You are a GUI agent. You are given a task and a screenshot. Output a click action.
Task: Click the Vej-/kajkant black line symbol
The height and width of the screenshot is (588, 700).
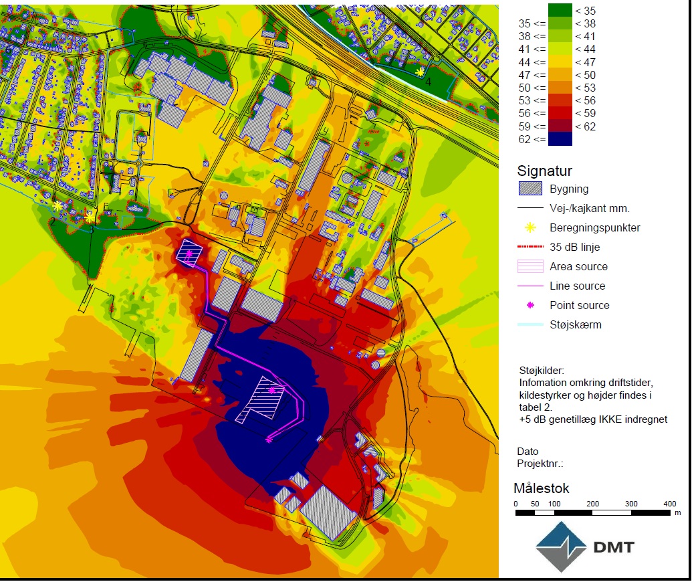point(529,208)
